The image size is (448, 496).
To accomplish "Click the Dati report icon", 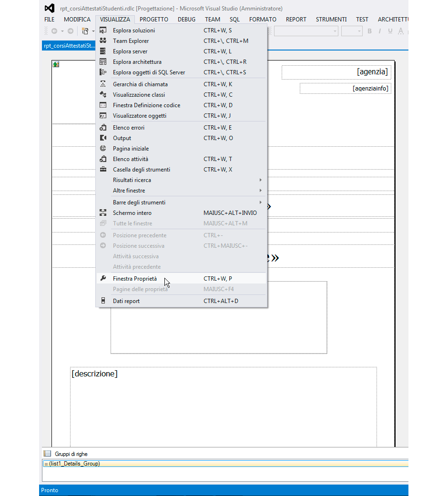I will coord(103,301).
